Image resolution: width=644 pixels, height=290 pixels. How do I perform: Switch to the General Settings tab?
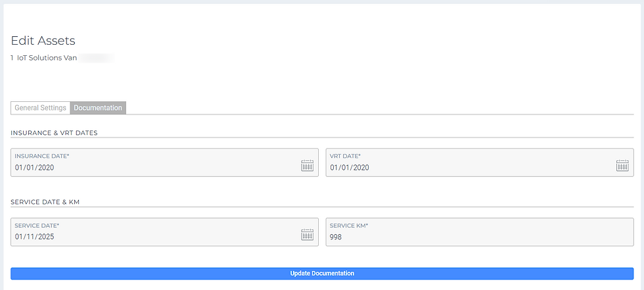coord(41,108)
